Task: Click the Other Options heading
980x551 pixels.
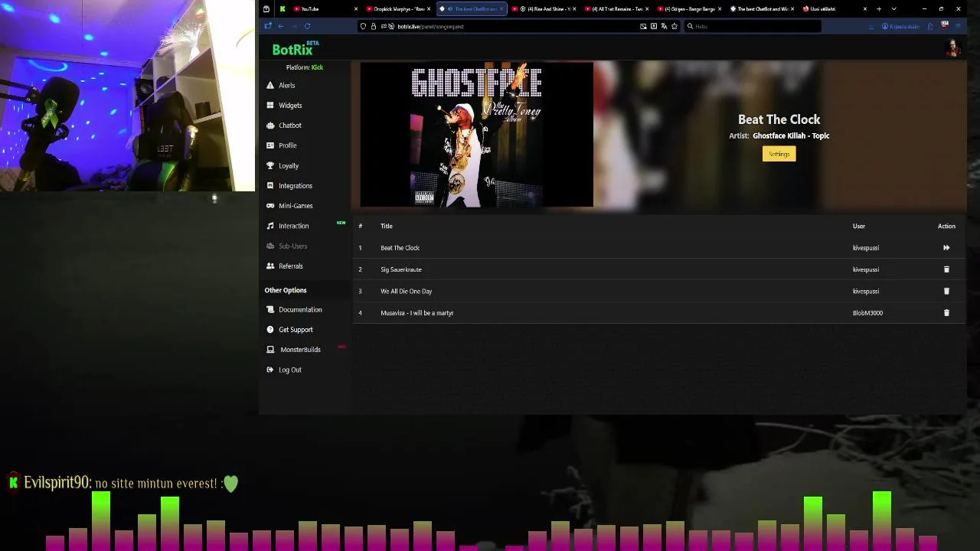Action: 286,290
